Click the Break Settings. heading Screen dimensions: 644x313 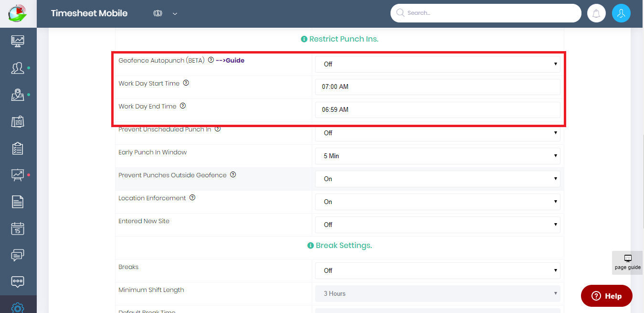[x=344, y=246]
